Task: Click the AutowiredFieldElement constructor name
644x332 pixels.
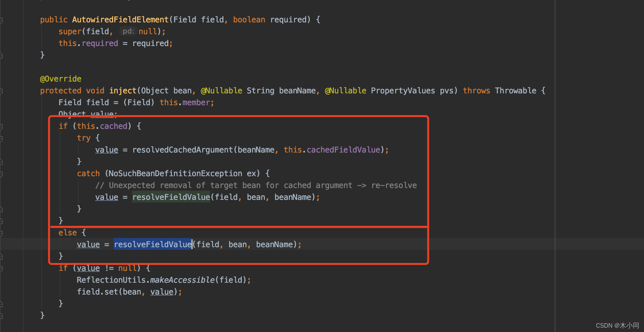Action: point(120,20)
